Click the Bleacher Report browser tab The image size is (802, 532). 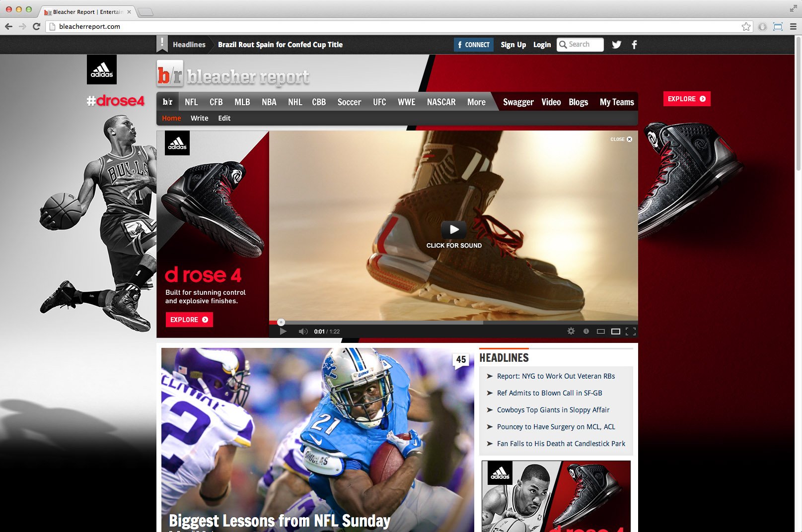pos(87,12)
